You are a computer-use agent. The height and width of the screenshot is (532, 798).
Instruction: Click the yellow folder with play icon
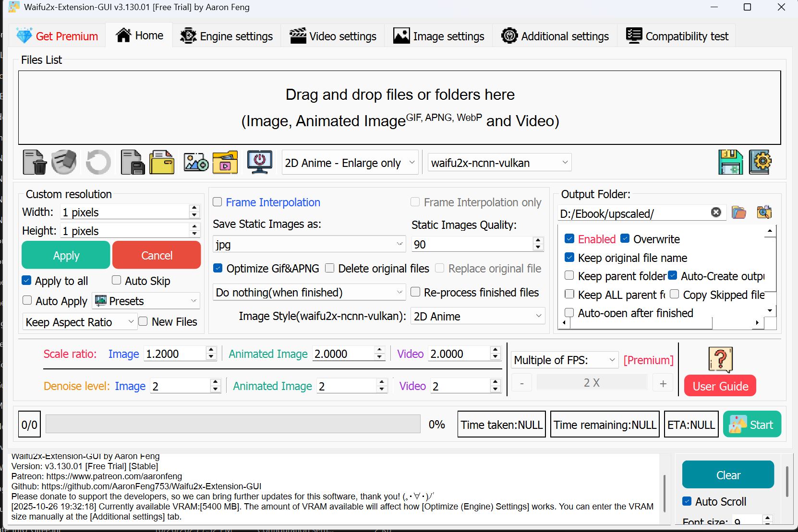point(225,163)
